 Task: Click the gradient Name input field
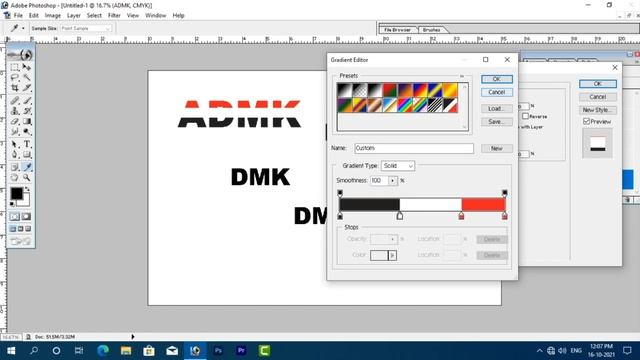[x=414, y=148]
